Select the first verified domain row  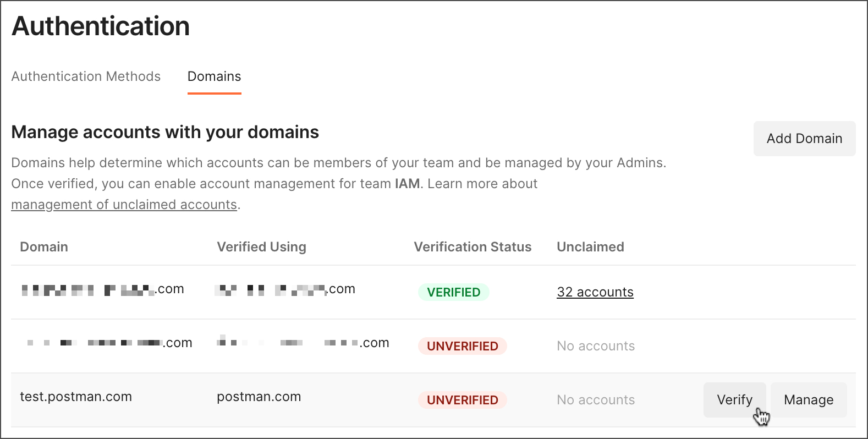102,289
